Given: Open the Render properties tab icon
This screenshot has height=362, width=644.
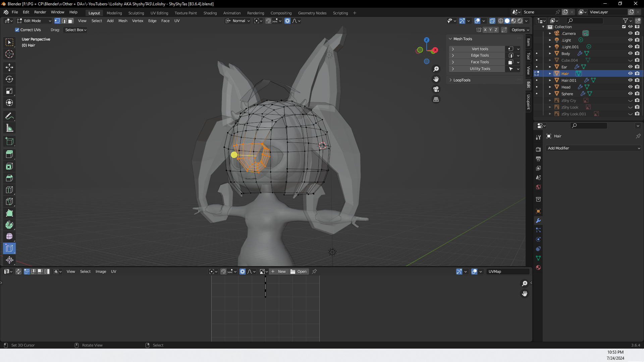Looking at the screenshot, I should [x=538, y=149].
